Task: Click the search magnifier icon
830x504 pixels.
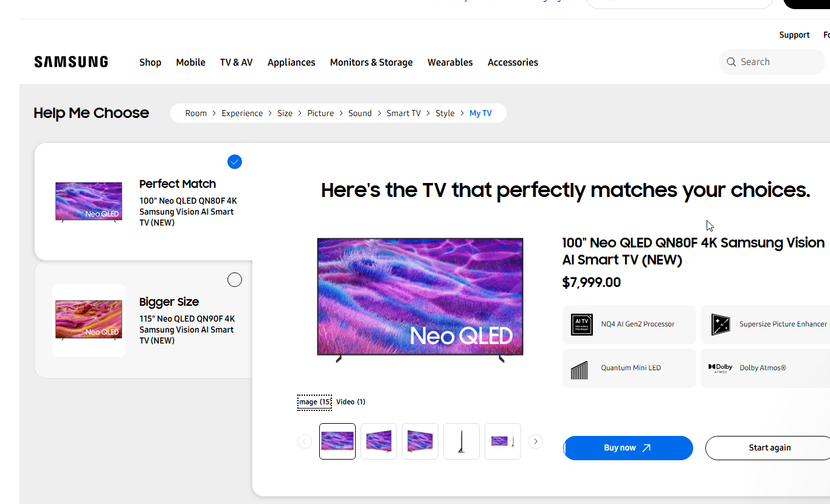Action: point(731,62)
